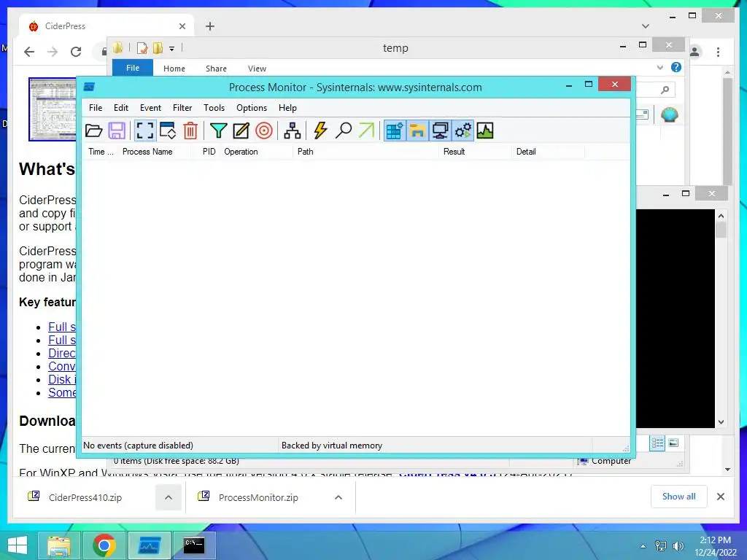Toggle Show Network Activity
The width and height of the screenshot is (747, 560).
click(440, 131)
